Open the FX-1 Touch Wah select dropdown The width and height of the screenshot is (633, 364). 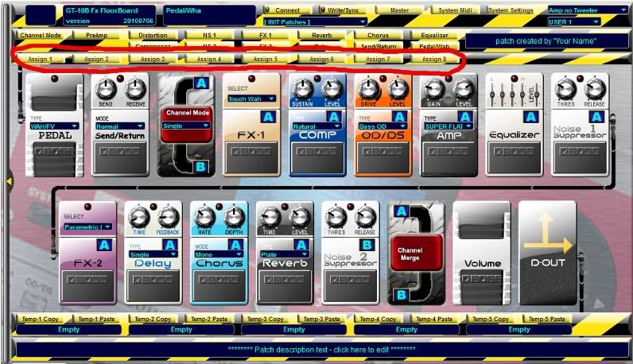click(x=251, y=99)
